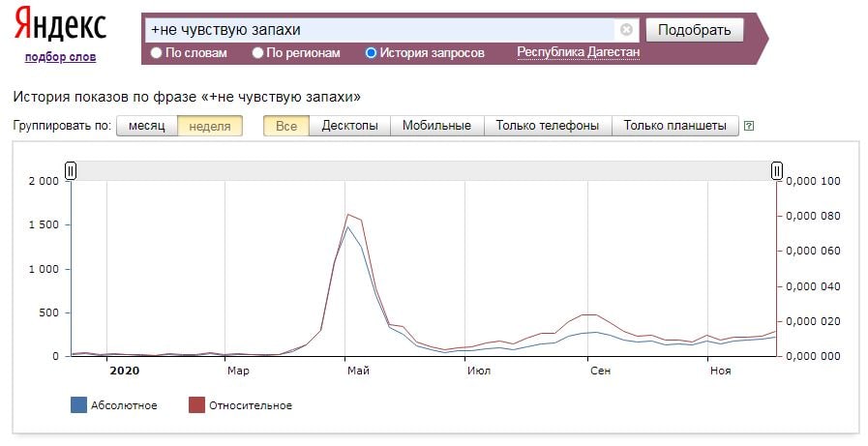Select the По словам radio button
868x446 pixels.
coord(156,52)
